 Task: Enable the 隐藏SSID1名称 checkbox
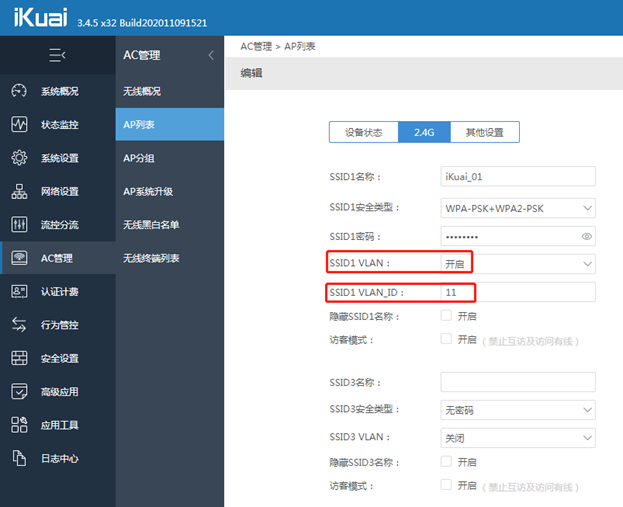[x=446, y=316]
